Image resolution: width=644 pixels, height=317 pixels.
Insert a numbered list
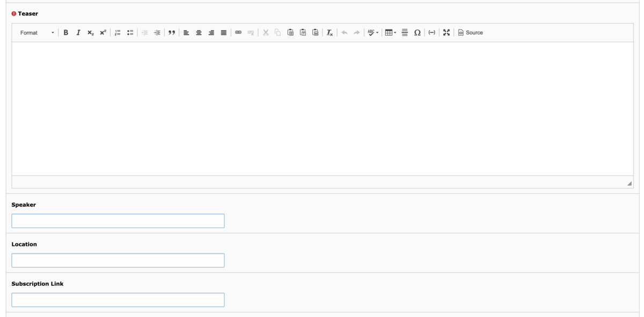pos(118,33)
